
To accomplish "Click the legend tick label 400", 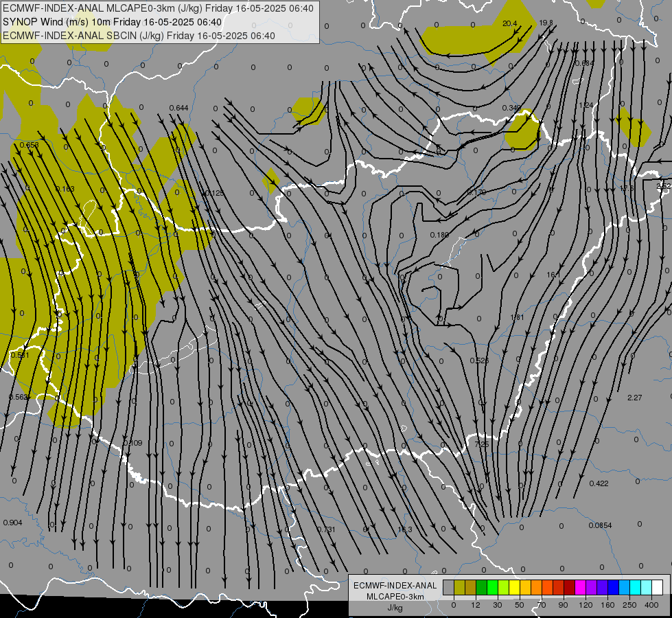I will point(651,605).
